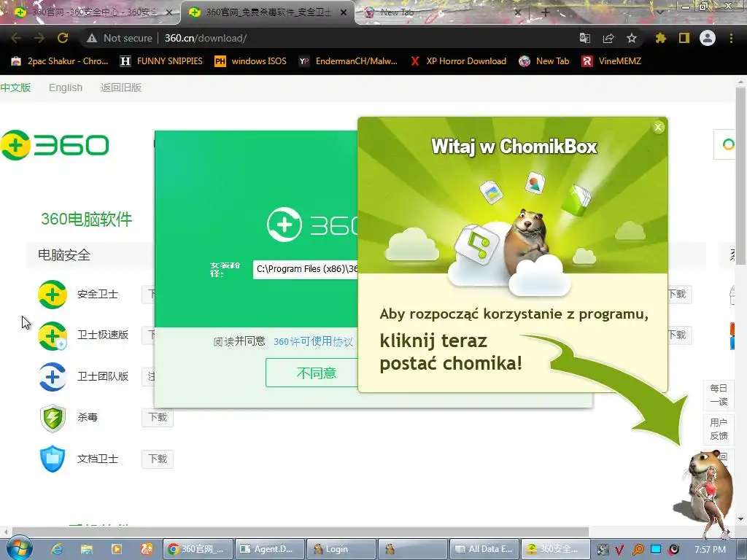Click the 安全卫士 product icon
This screenshot has width=747, height=560.
(x=53, y=295)
